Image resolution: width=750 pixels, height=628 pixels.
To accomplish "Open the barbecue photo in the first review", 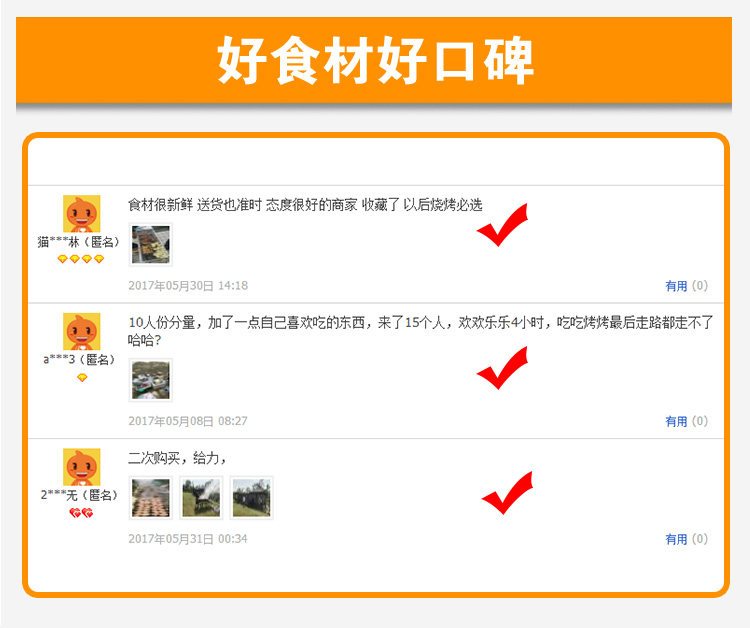I will [151, 244].
